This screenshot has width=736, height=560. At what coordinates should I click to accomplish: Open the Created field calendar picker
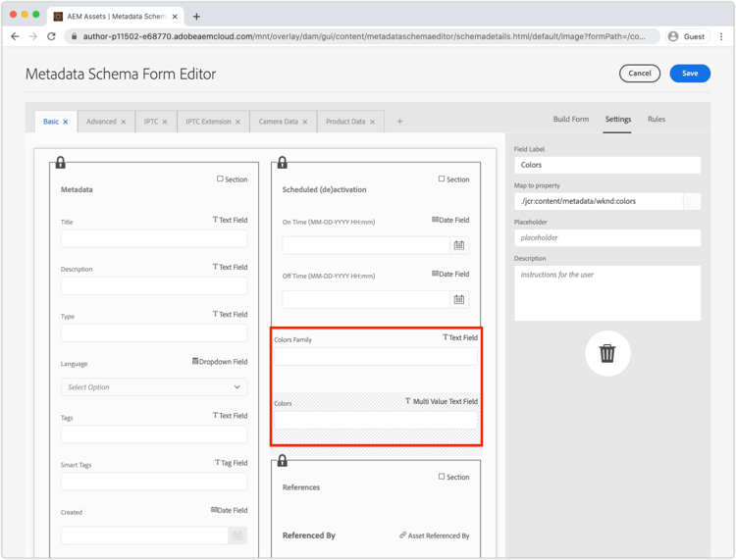tap(237, 535)
